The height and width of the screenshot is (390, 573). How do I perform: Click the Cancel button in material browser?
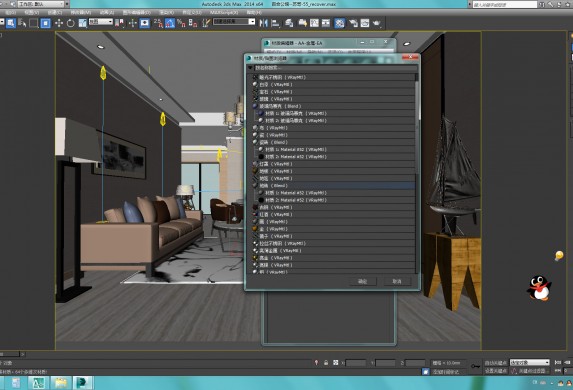tap(397, 281)
